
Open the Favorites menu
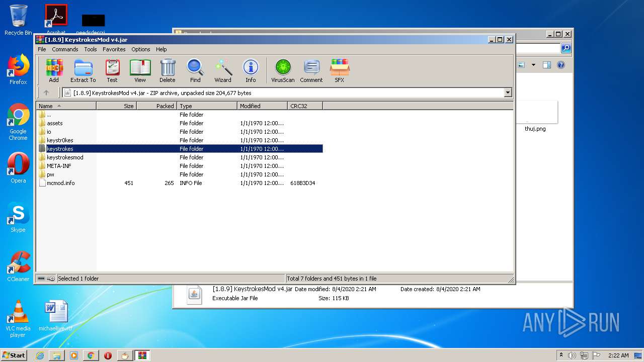pos(114,49)
